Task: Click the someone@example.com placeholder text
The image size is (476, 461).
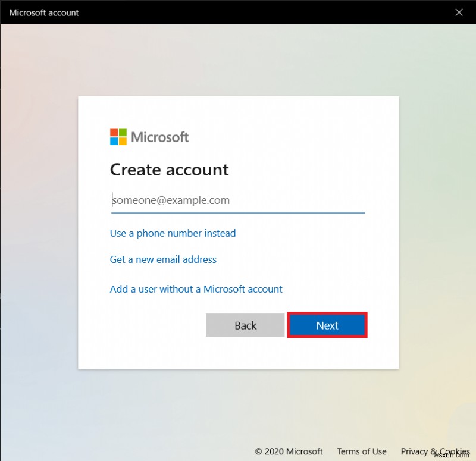Action: (x=171, y=200)
